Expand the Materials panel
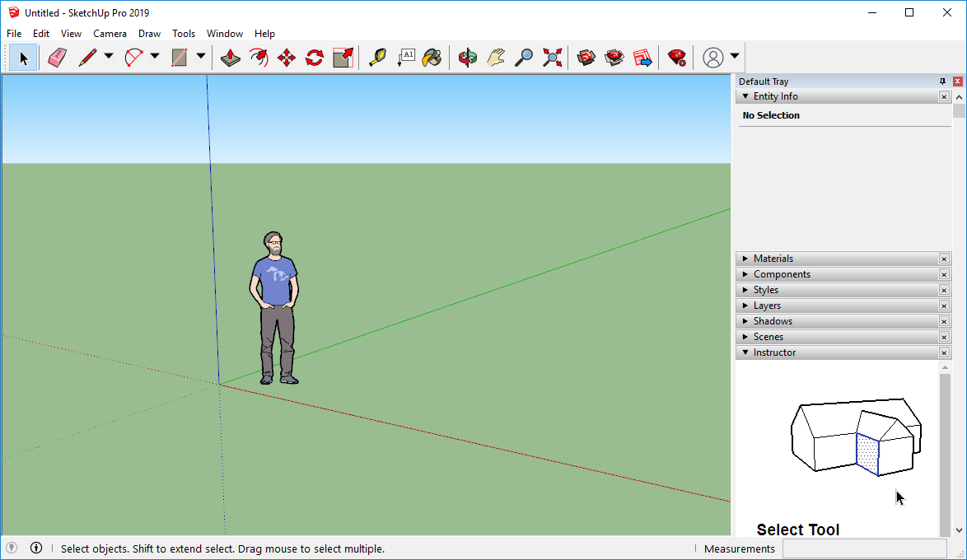The width and height of the screenshot is (967, 560). coord(745,259)
